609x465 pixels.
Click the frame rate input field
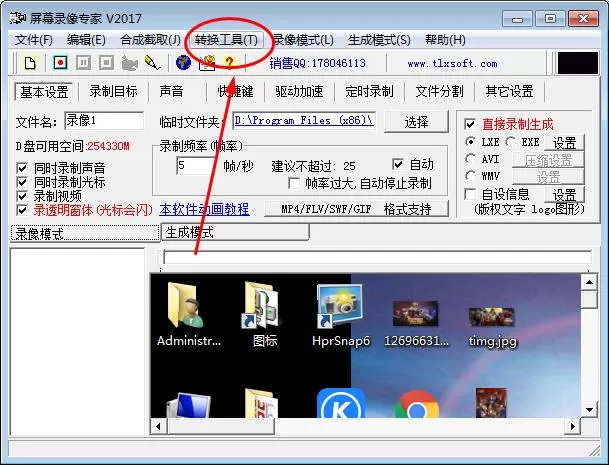click(x=196, y=166)
